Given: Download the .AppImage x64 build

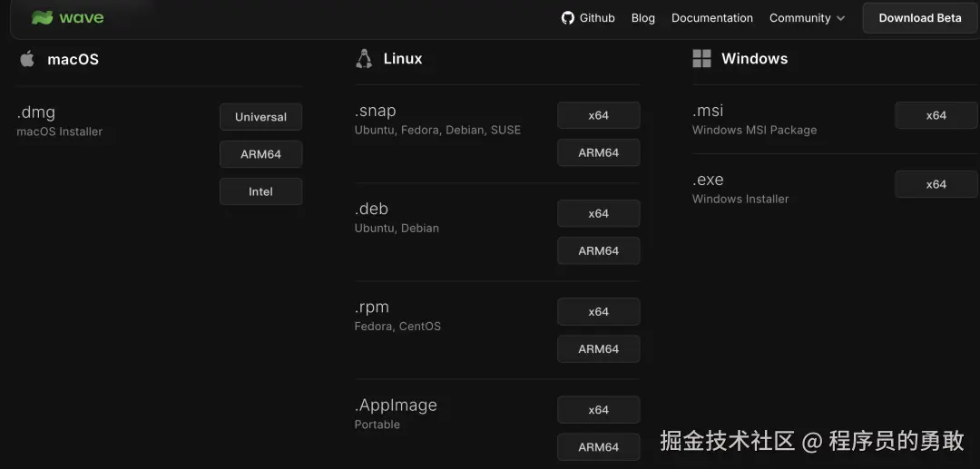Looking at the screenshot, I should pos(598,410).
